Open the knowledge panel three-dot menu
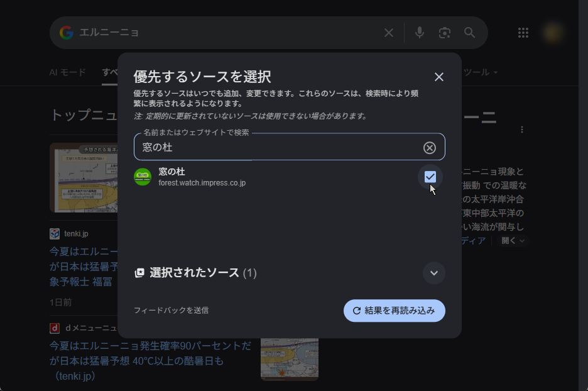This screenshot has height=391, width=588. [522, 129]
